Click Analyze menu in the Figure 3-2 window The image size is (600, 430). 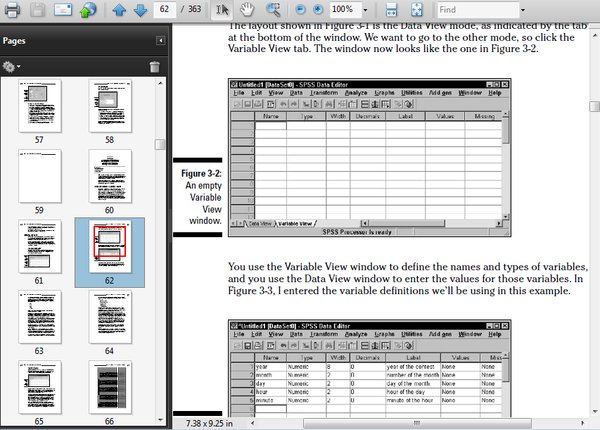point(356,93)
